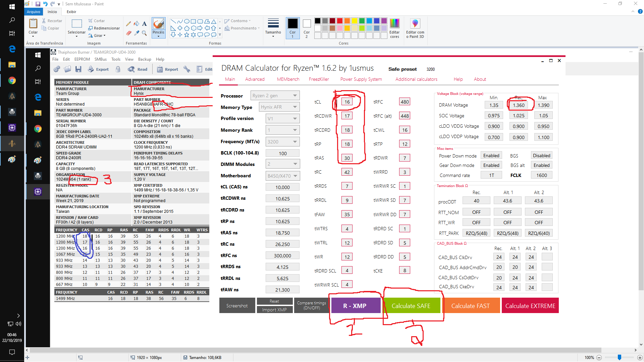Image resolution: width=644 pixels, height=362 pixels.
Task: Click the horizontal scrollbar right arrow
Action: pos(635,350)
